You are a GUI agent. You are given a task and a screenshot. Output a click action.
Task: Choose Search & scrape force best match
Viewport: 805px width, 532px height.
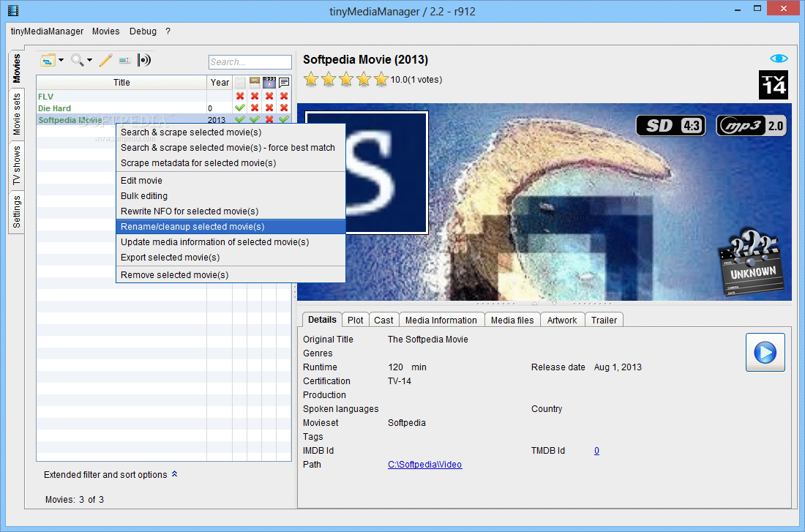point(231,147)
